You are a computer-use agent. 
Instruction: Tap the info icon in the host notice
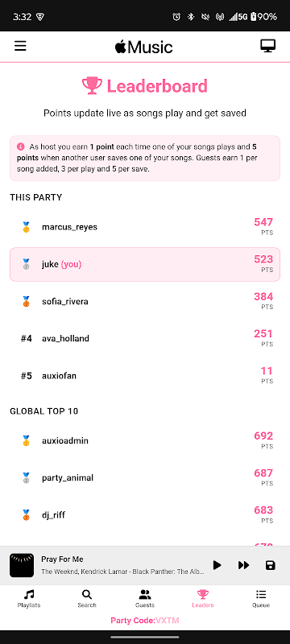click(20, 147)
